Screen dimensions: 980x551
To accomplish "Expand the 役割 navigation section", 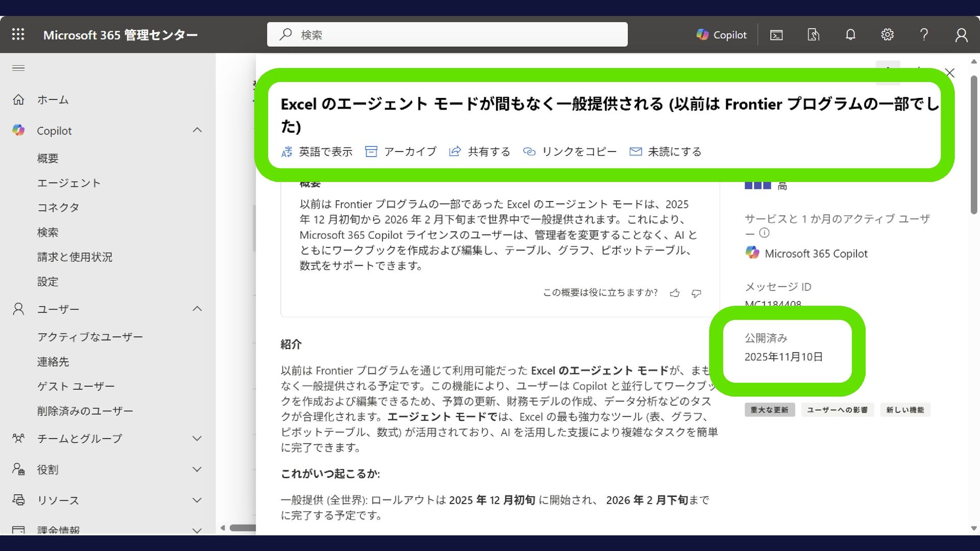I will point(197,469).
